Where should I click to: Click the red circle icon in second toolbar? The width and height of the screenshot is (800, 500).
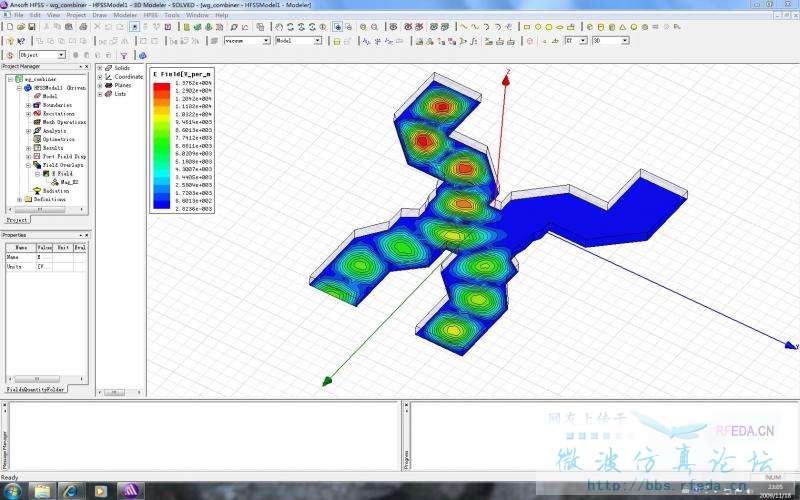coord(530,41)
